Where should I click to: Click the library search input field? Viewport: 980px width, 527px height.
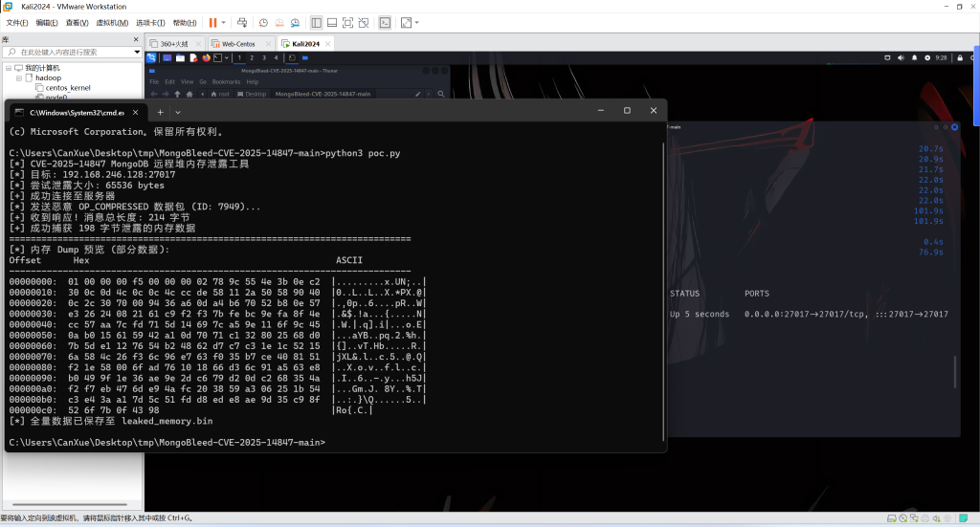click(x=72, y=52)
